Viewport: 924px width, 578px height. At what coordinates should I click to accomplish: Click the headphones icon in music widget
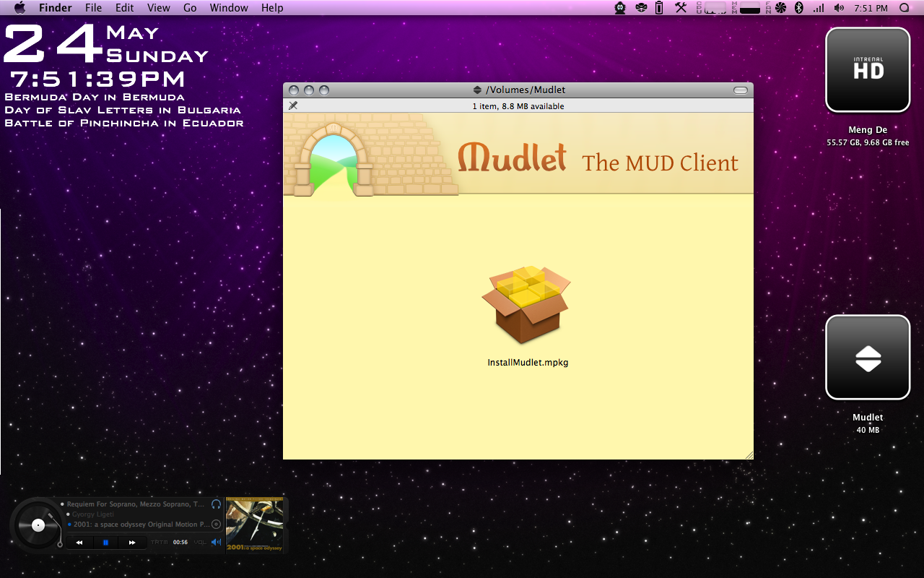(216, 504)
